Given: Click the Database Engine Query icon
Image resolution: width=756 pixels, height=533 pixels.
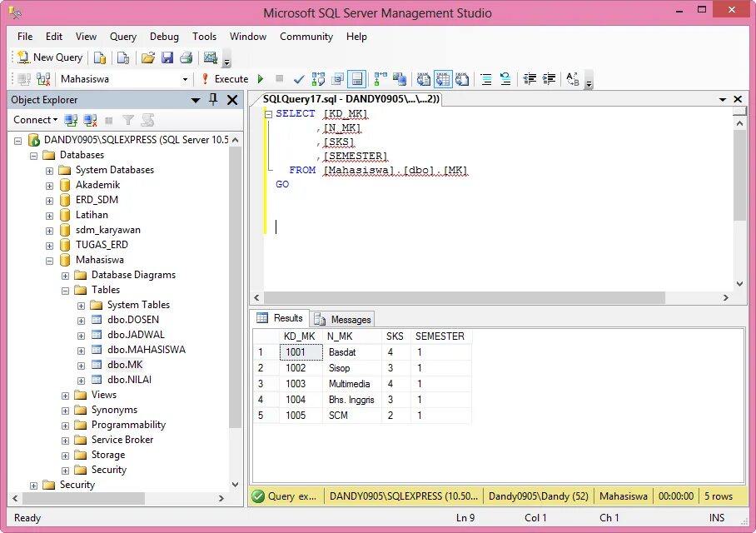Looking at the screenshot, I should pos(100,58).
